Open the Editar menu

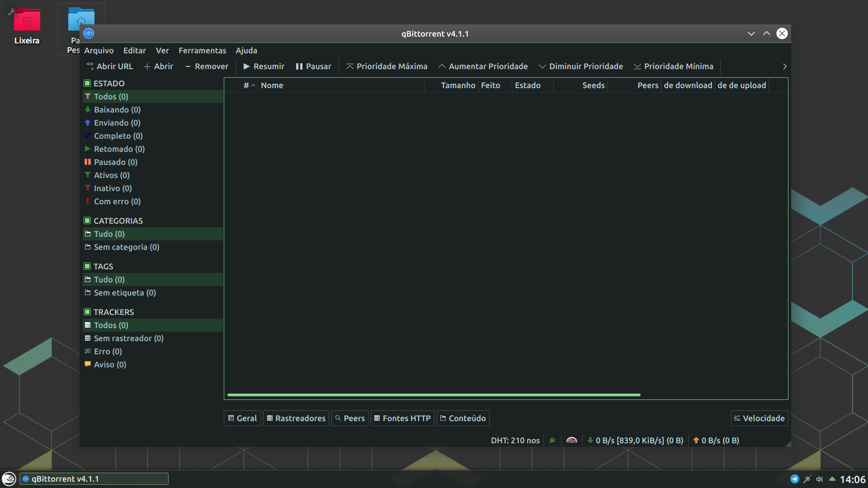pyautogui.click(x=135, y=51)
